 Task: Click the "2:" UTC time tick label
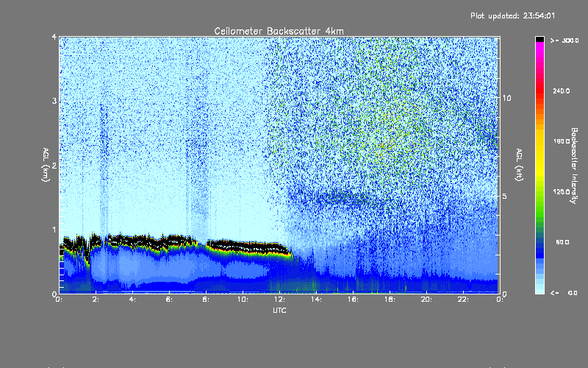point(96,300)
